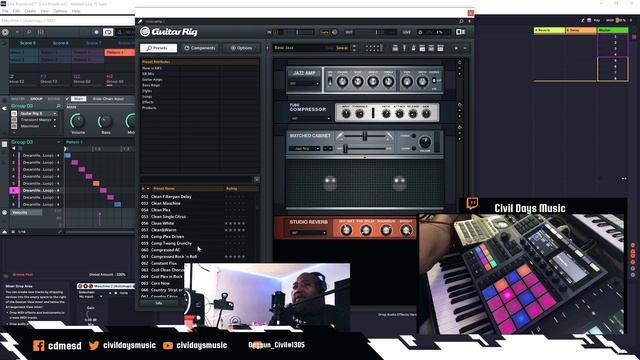Open the metronome icon in rack toolbar

tap(413, 48)
